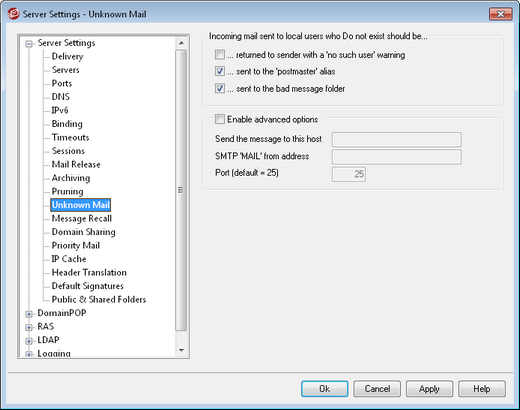Screen dimensions: 520x410
Task: Open Help for this dialog
Action: 482,389
